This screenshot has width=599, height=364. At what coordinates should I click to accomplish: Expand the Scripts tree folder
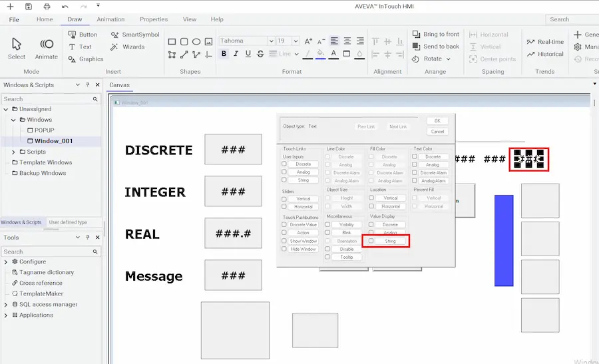13,152
